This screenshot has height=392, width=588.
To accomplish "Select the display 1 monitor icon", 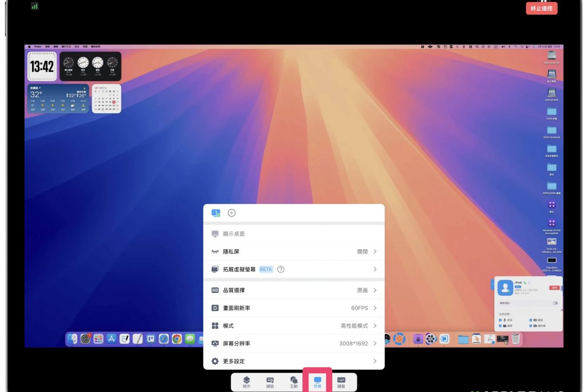I will pyautogui.click(x=216, y=213).
